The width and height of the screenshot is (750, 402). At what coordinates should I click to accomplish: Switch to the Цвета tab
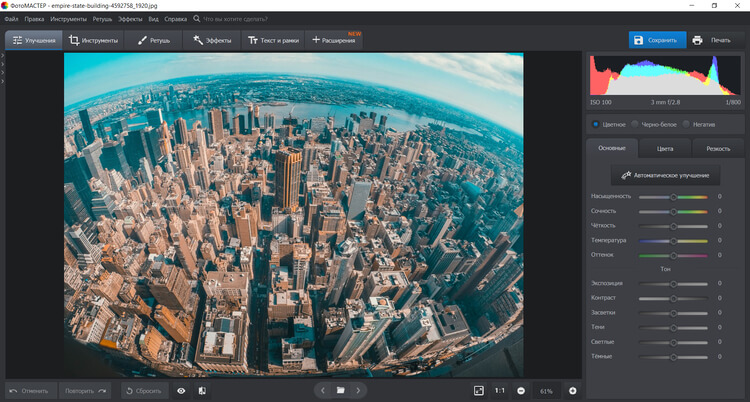(664, 148)
